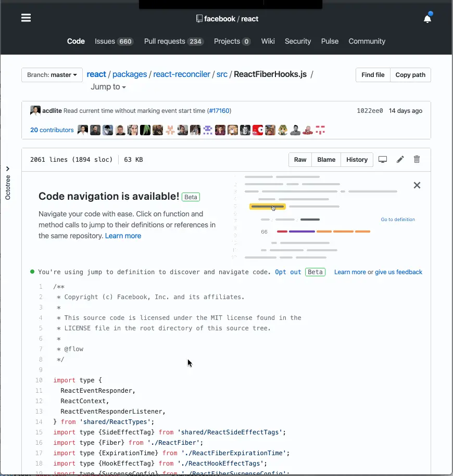The image size is (453, 476).
Task: Open the Blame view
Action: coord(326,160)
